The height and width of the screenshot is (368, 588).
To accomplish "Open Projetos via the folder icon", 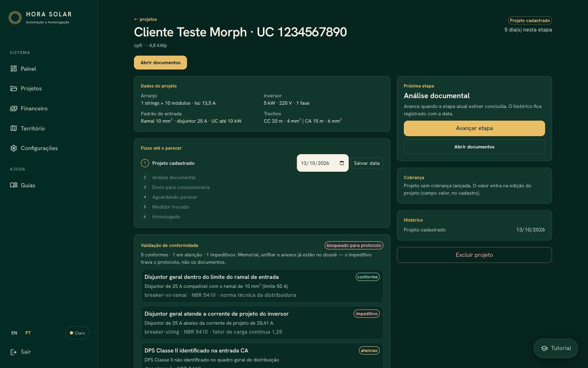I will click(13, 88).
